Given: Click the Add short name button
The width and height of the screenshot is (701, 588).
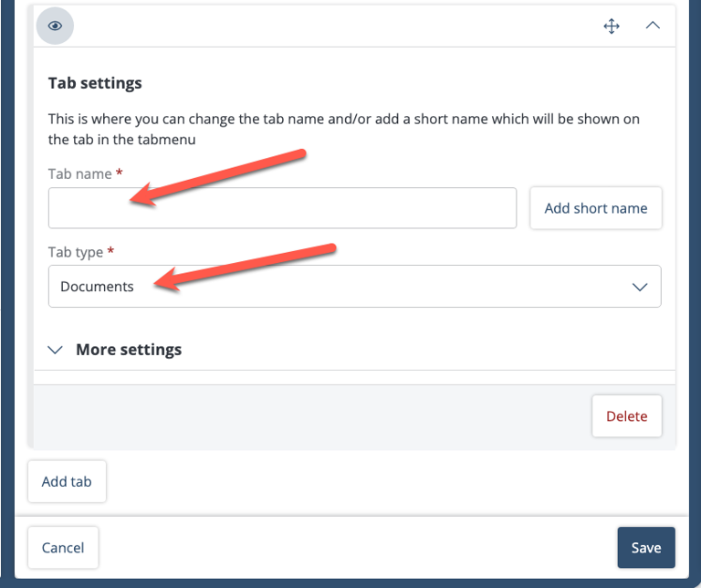Looking at the screenshot, I should (x=595, y=208).
